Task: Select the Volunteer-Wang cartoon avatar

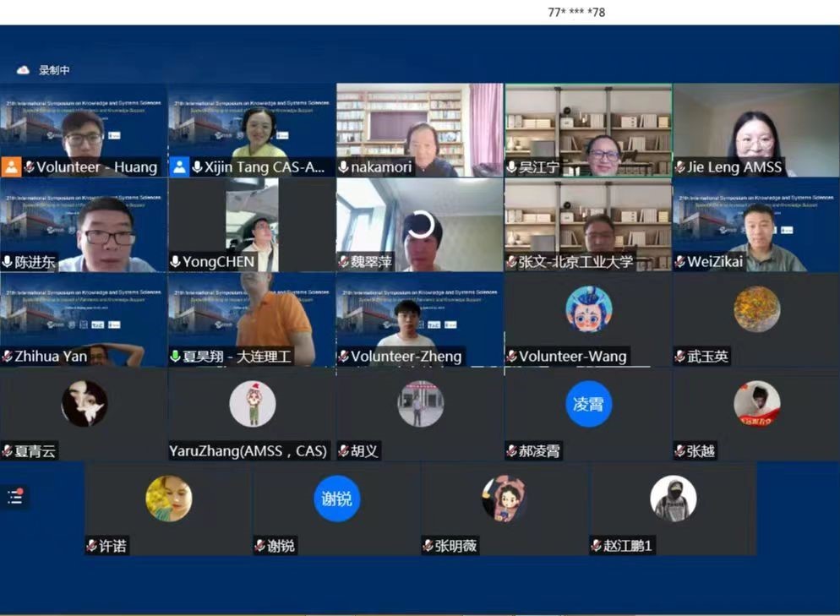Action: point(588,309)
